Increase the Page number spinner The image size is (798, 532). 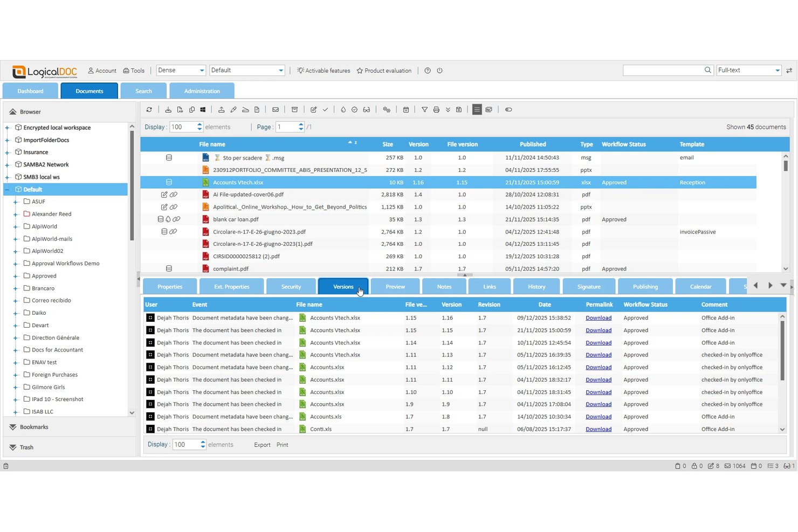[301, 125]
